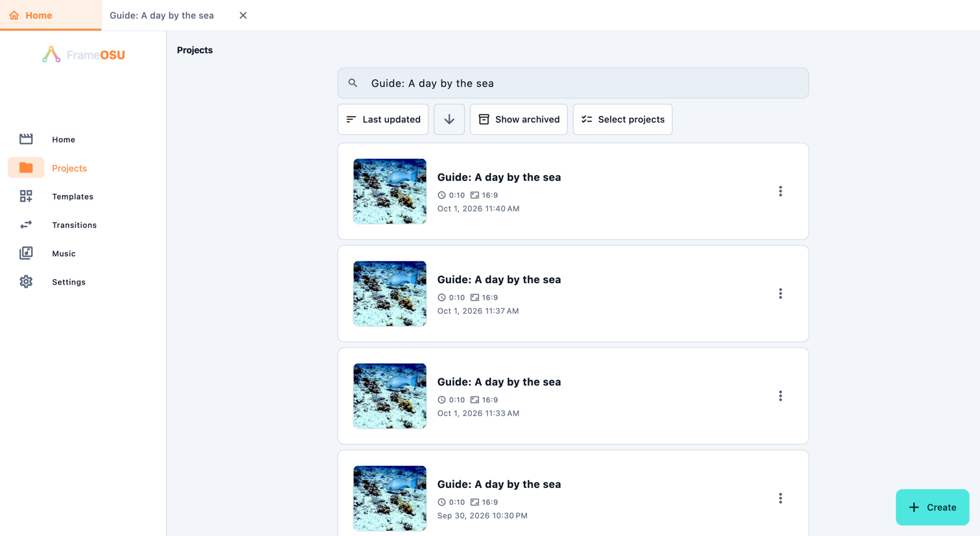This screenshot has height=536, width=980.
Task: Click the date 'Oct 1, 2026 11:40 AM'
Action: coord(478,209)
